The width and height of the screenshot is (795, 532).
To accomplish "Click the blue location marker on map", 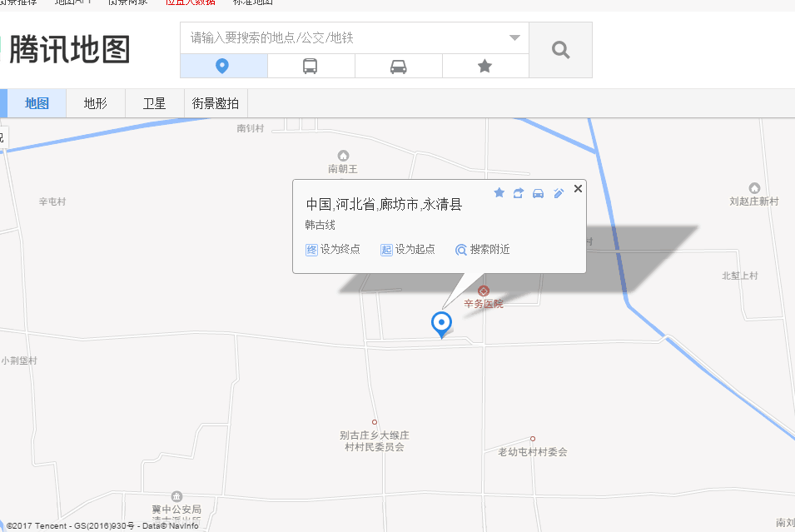I will click(441, 322).
